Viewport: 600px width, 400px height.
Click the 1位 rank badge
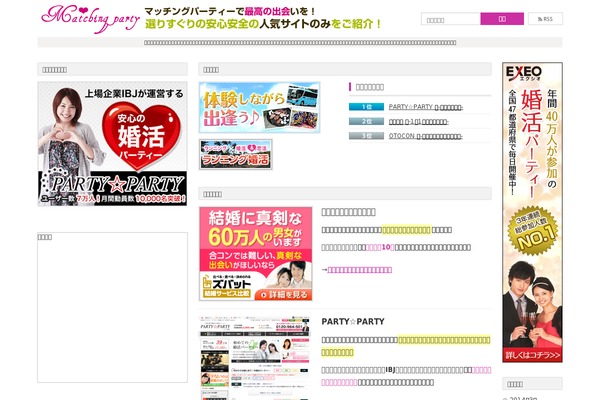(366, 107)
